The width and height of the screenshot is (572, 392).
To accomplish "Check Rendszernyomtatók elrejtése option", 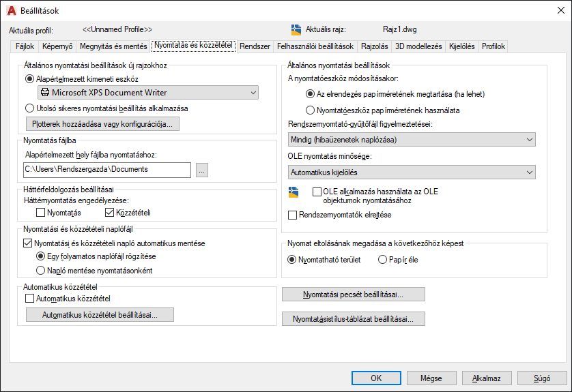I will [x=293, y=215].
